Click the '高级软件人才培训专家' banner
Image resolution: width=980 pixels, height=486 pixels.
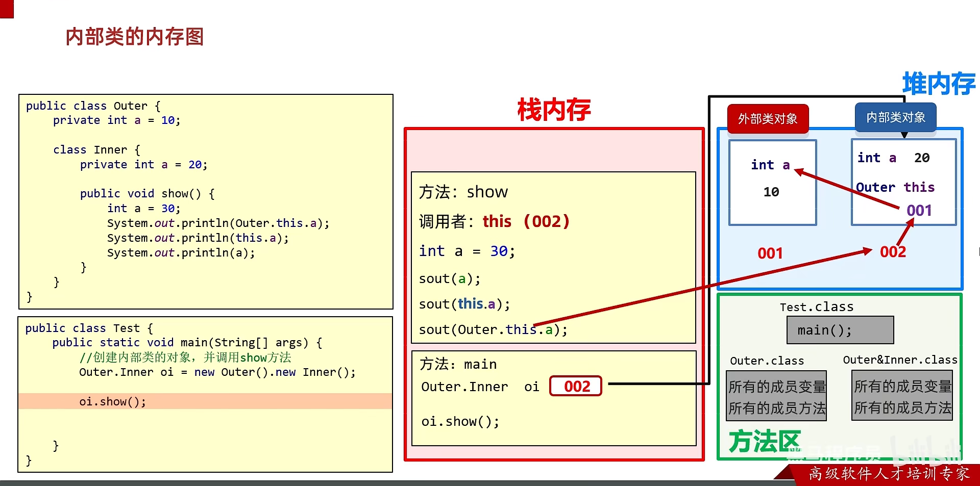[889, 474]
